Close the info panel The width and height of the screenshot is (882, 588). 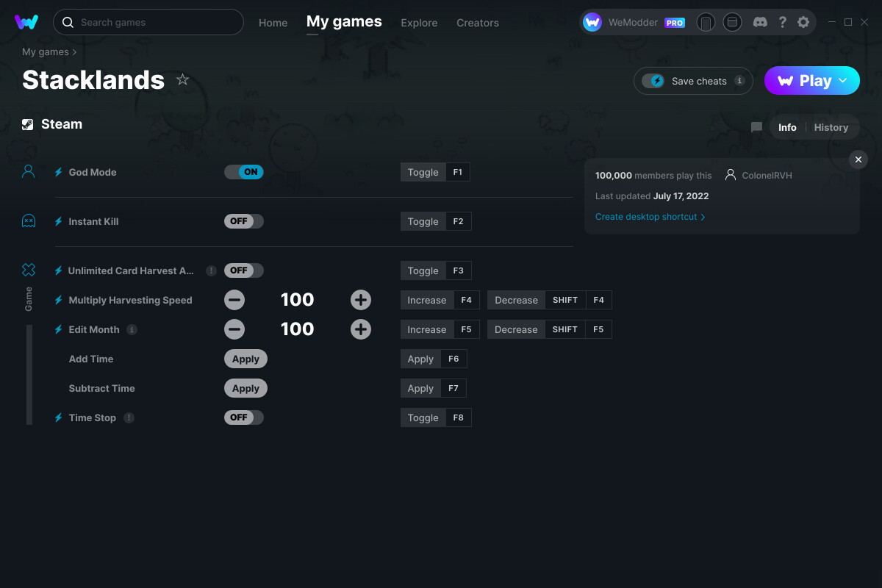pos(858,159)
